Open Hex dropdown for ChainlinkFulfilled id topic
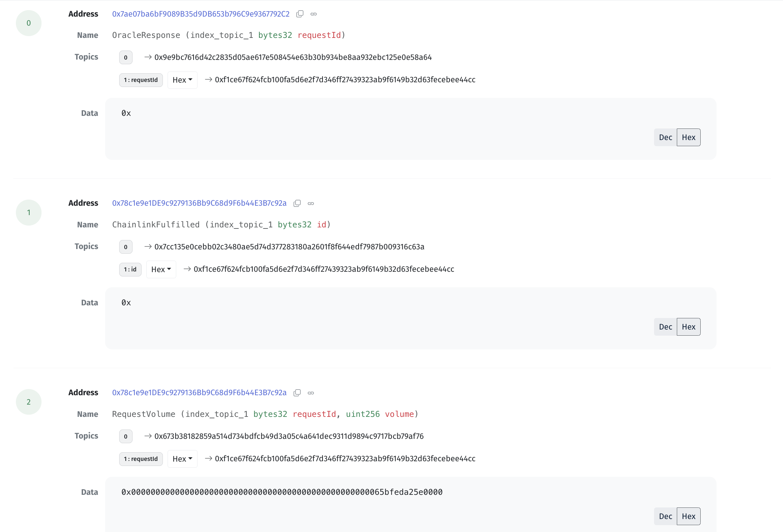783x532 pixels. coord(161,270)
